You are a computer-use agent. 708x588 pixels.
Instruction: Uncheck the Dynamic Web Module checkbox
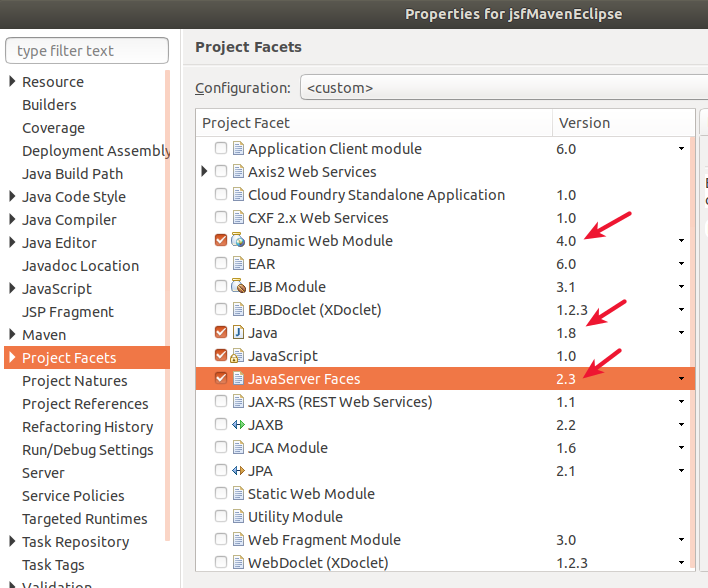point(221,240)
